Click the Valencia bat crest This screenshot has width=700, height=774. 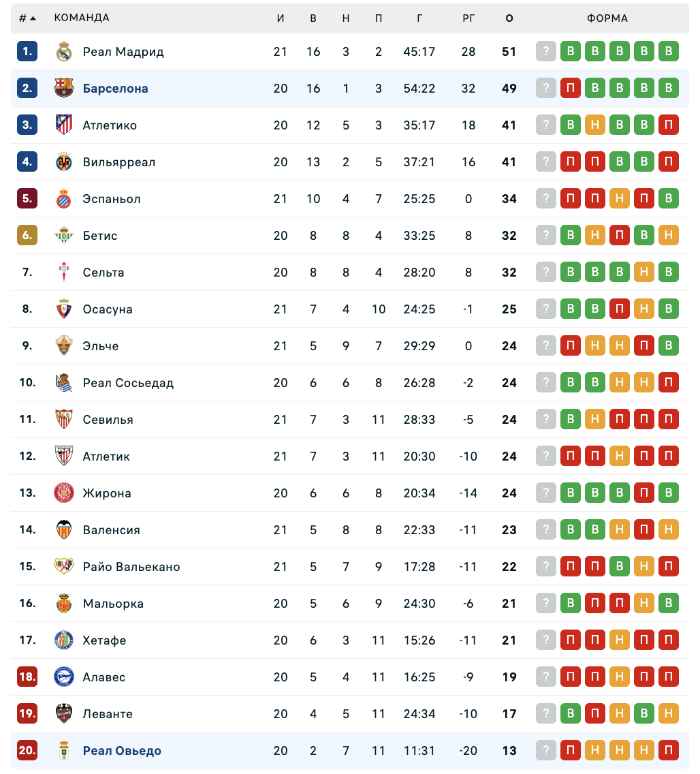point(64,530)
